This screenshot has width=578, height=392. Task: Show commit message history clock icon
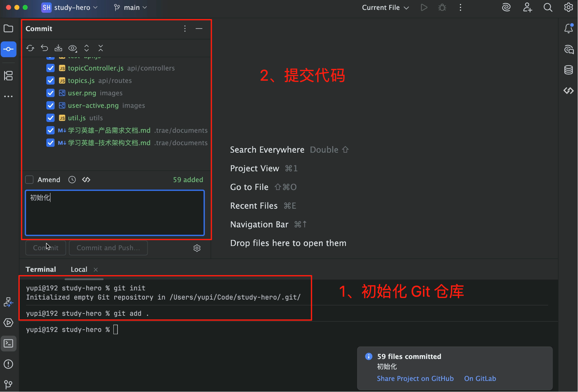coord(72,180)
